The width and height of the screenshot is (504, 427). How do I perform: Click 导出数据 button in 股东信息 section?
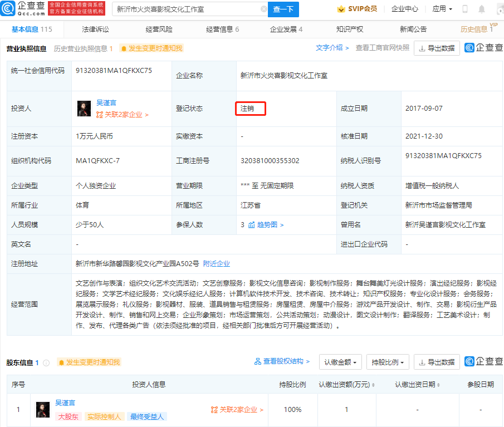pyautogui.click(x=437, y=362)
